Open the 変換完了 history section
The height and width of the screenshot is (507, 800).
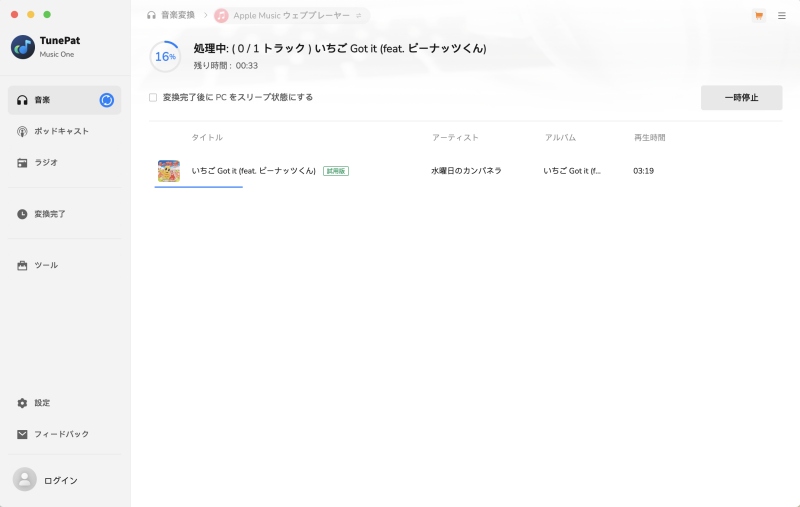64,214
